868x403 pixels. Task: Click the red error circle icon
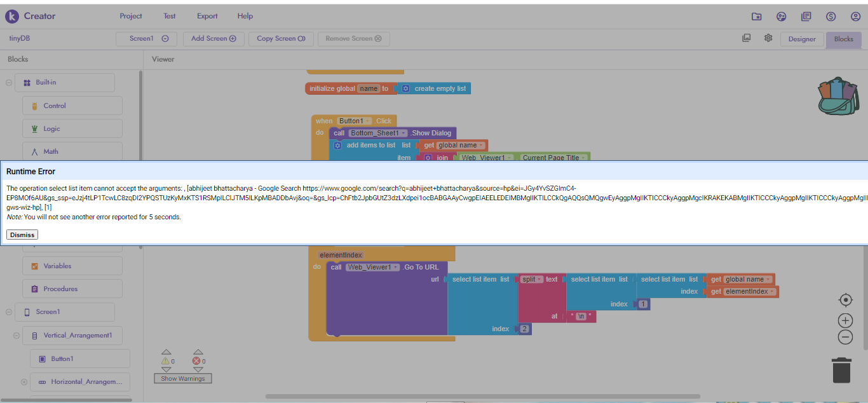pyautogui.click(x=196, y=360)
